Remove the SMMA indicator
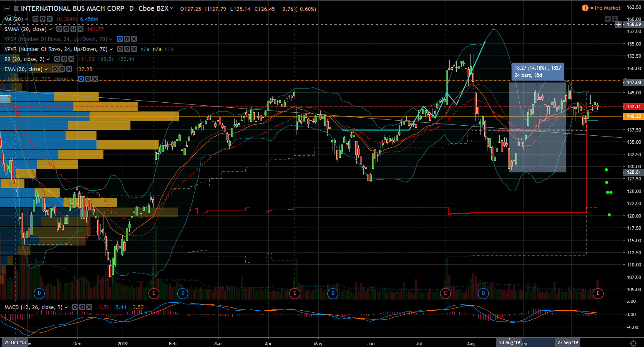 click(80, 29)
